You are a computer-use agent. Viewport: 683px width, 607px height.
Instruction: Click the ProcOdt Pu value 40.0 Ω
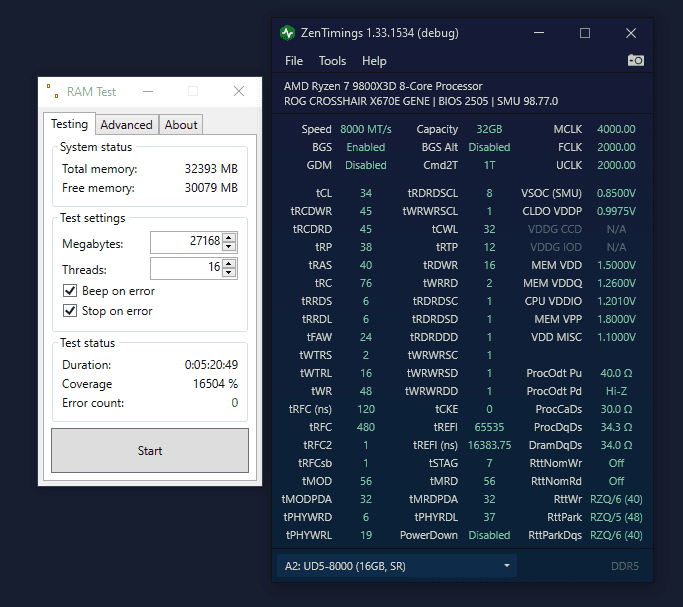pos(616,373)
